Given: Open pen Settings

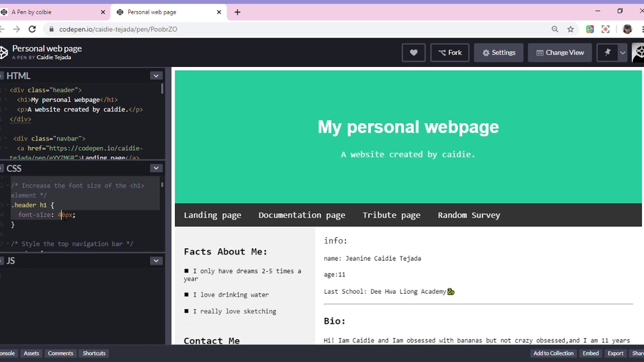Looking at the screenshot, I should 499,52.
